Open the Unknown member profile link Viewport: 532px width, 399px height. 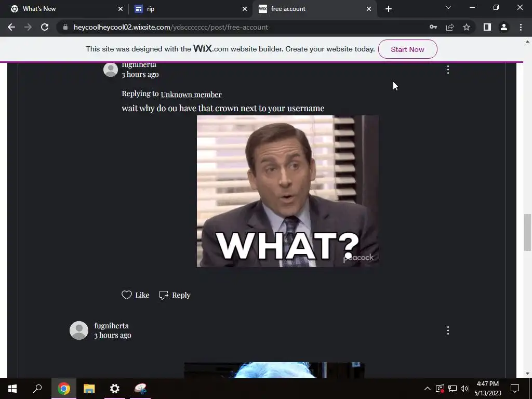[191, 95]
